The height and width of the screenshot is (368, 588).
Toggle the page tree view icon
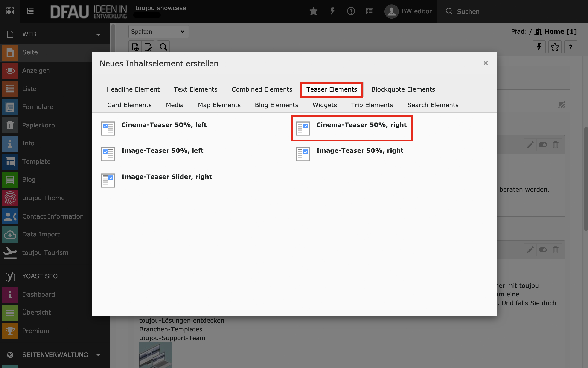[30, 11]
